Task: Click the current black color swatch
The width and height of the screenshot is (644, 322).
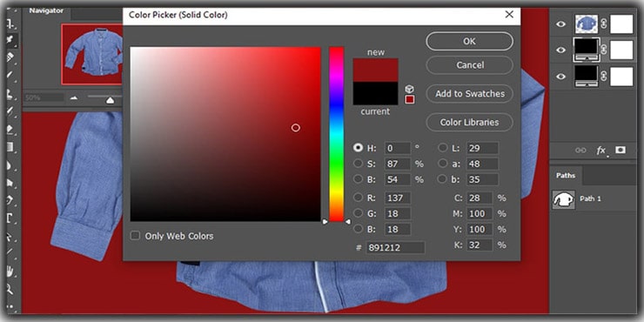Action: (375, 93)
